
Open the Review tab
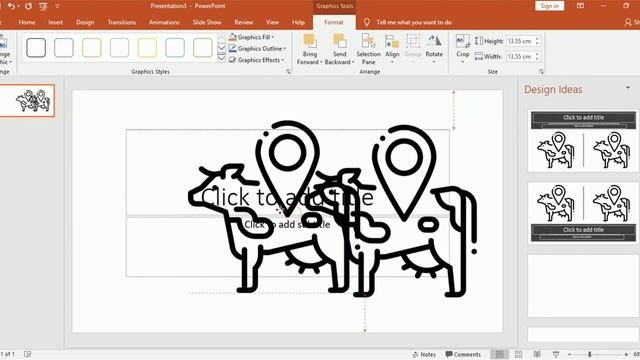point(244,22)
